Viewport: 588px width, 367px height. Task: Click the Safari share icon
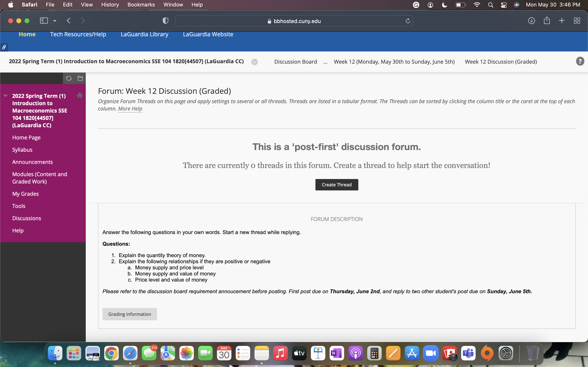[547, 21]
